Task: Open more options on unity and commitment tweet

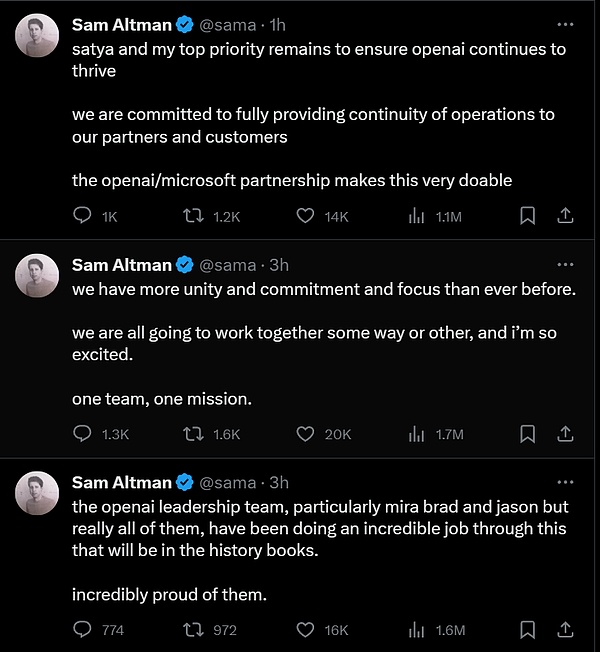Action: point(565,265)
